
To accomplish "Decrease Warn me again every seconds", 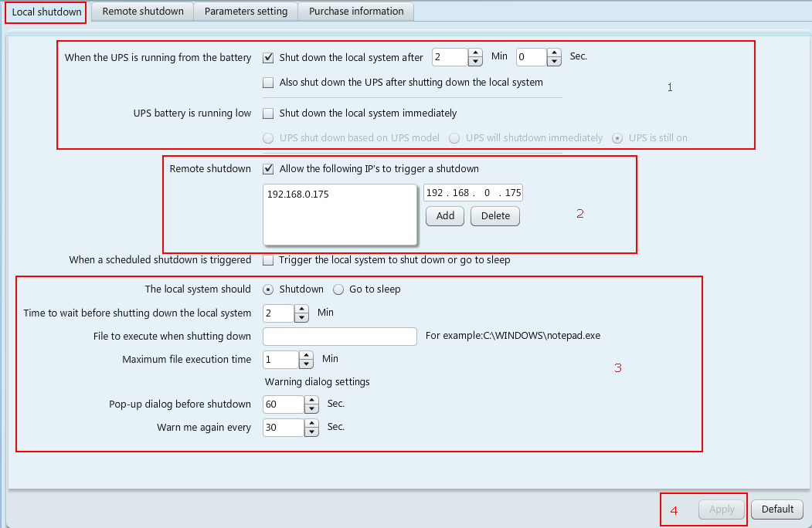I will click(311, 432).
